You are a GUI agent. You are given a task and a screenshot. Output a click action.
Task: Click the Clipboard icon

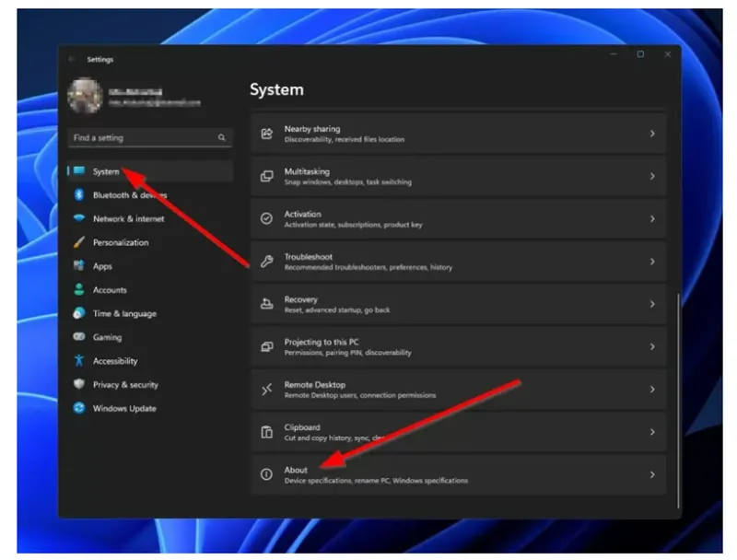click(x=266, y=432)
